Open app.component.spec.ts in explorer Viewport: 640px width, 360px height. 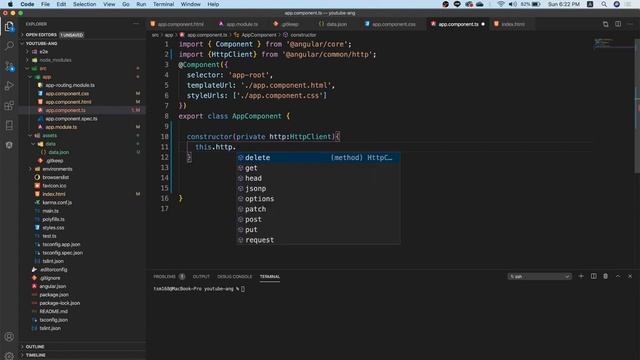(x=71, y=119)
